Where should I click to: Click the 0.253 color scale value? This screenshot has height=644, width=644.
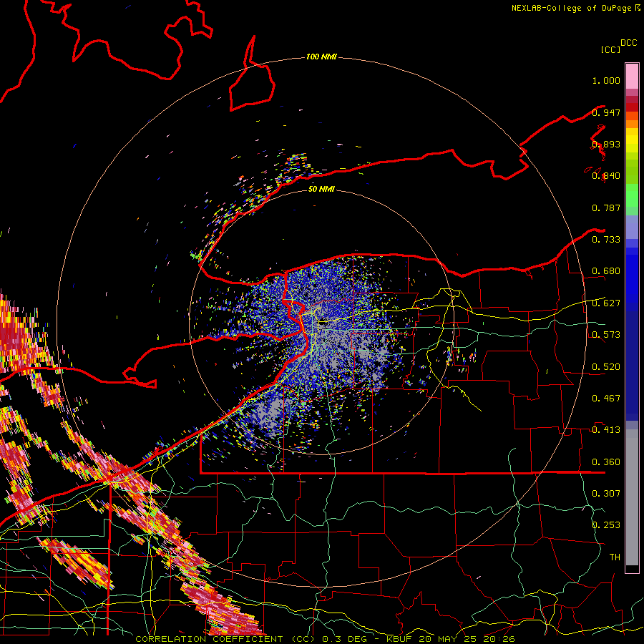[x=606, y=525]
